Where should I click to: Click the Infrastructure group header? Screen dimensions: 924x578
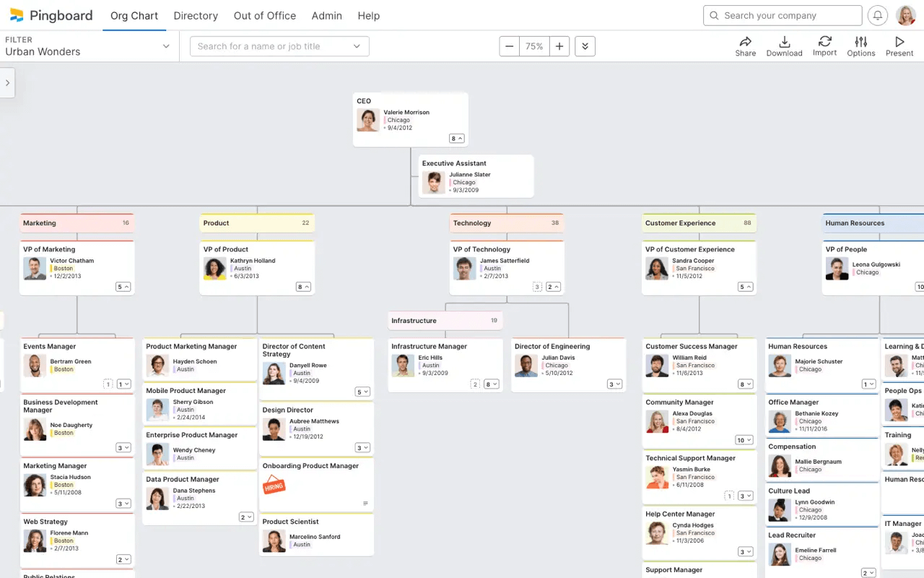tap(445, 320)
